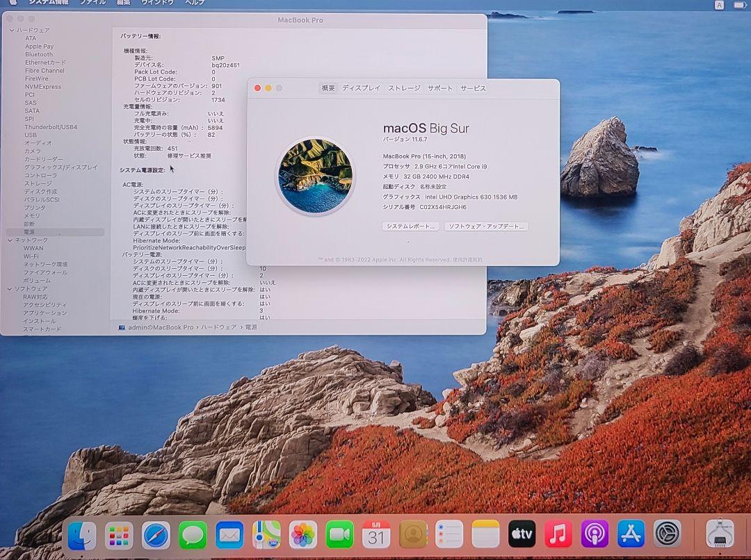Open Mail app in the Dock
This screenshot has height=560, width=751.
(229, 534)
